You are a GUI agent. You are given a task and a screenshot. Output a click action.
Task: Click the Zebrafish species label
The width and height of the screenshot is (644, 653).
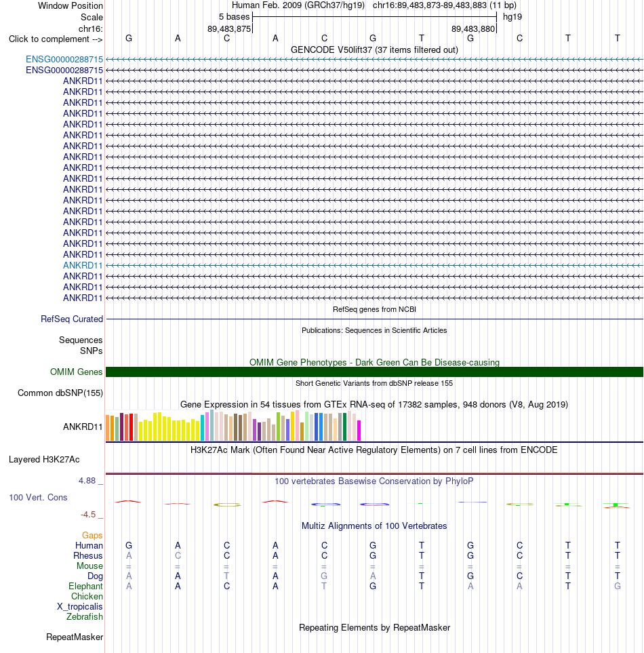(x=85, y=617)
